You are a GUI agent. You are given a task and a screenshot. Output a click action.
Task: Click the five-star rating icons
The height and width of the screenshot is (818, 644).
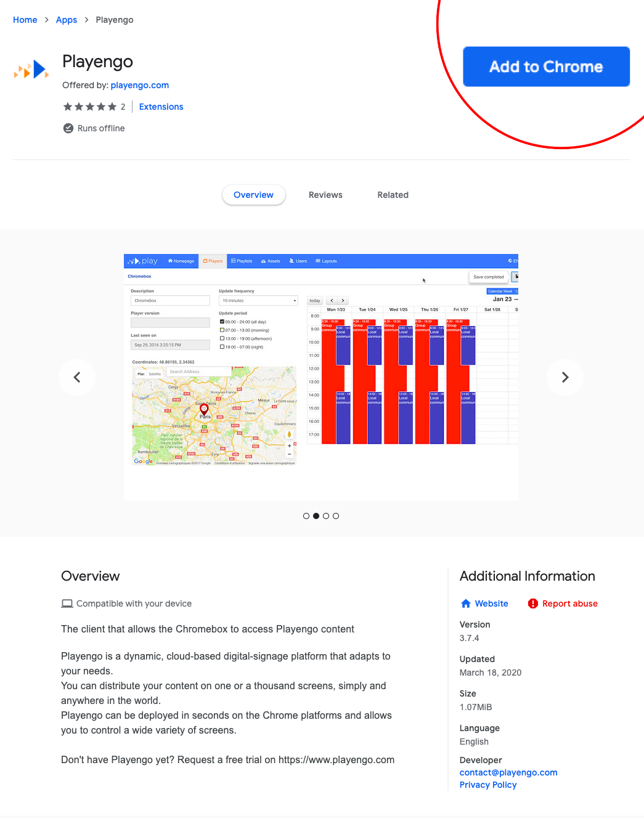tap(90, 107)
